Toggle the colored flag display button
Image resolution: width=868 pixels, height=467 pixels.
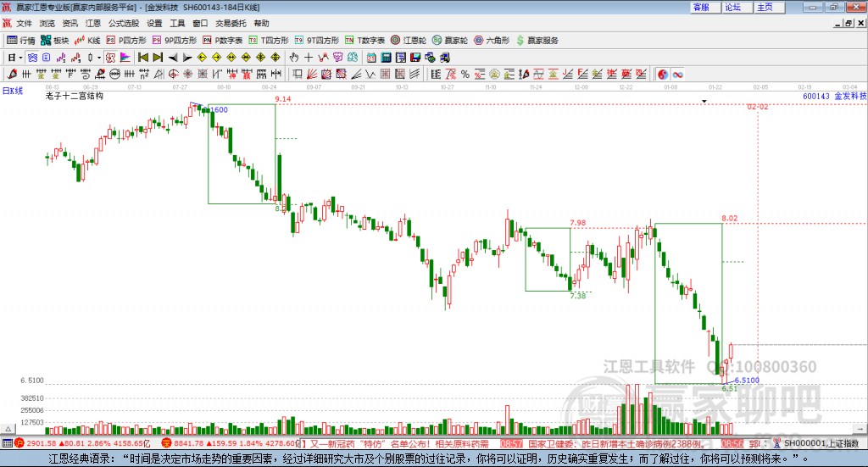tap(125, 58)
